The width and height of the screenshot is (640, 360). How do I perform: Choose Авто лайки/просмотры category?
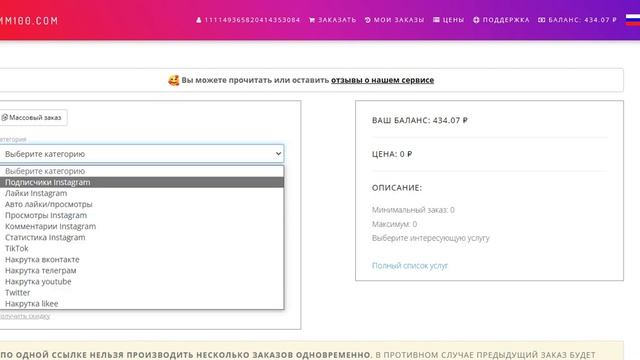(x=142, y=204)
